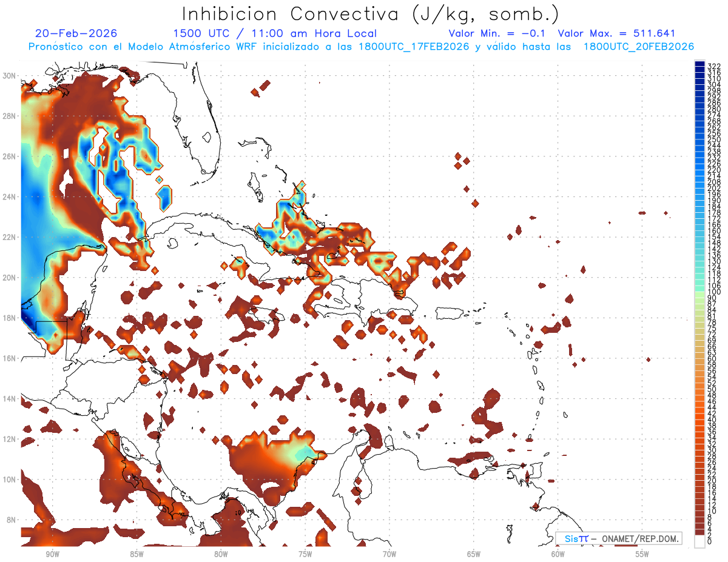
Task: Click the 22N latitude label
Action: pyautogui.click(x=10, y=237)
